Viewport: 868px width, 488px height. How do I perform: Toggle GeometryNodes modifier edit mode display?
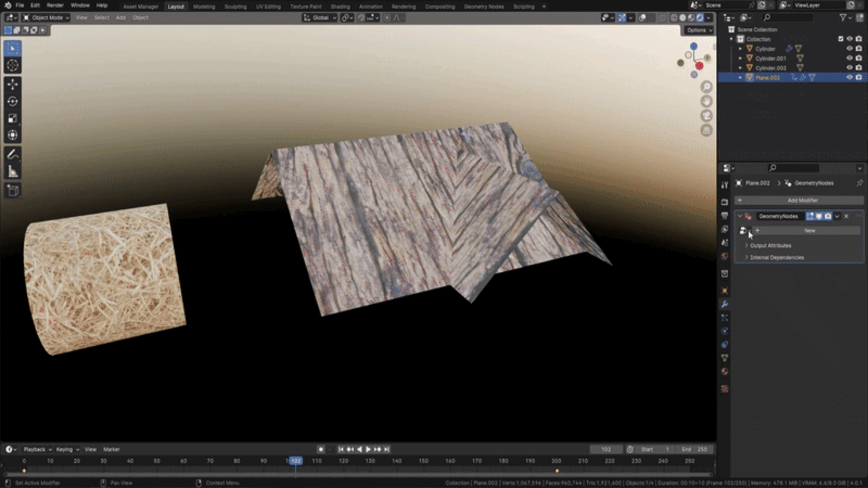[x=810, y=216]
